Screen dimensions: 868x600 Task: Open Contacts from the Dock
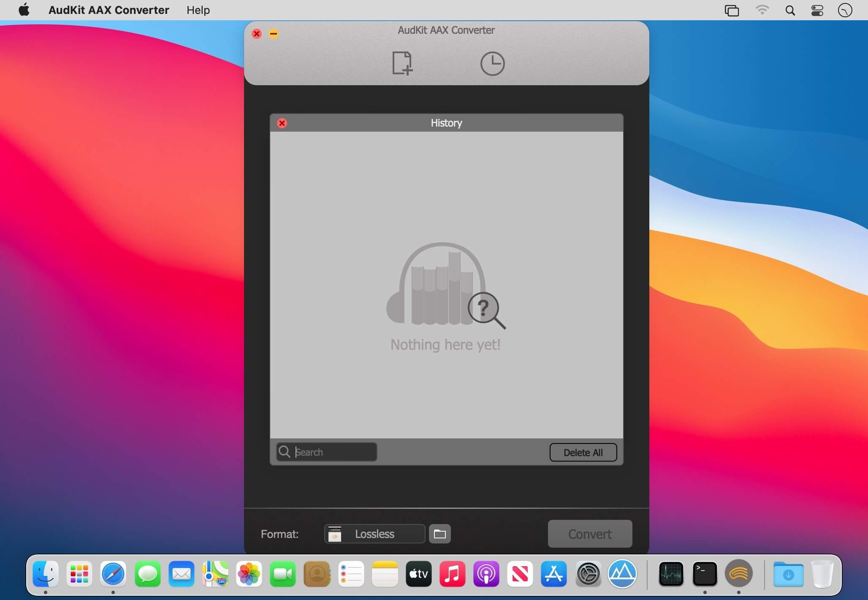tap(317, 574)
